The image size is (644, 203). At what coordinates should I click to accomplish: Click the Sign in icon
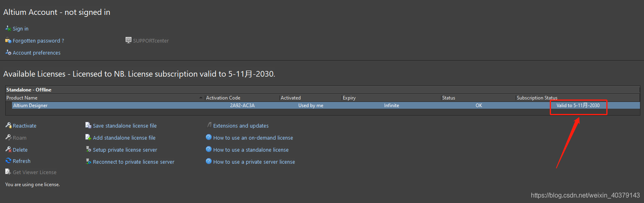pos(8,28)
